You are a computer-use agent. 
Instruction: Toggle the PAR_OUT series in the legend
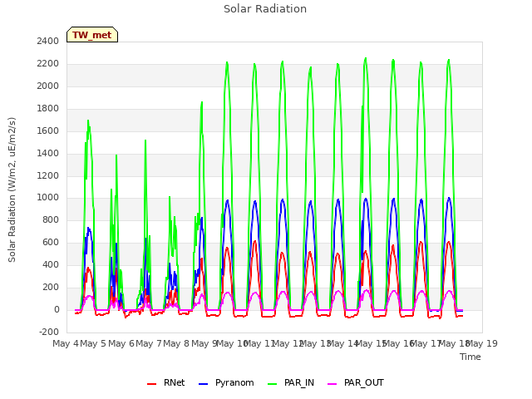(x=356, y=382)
